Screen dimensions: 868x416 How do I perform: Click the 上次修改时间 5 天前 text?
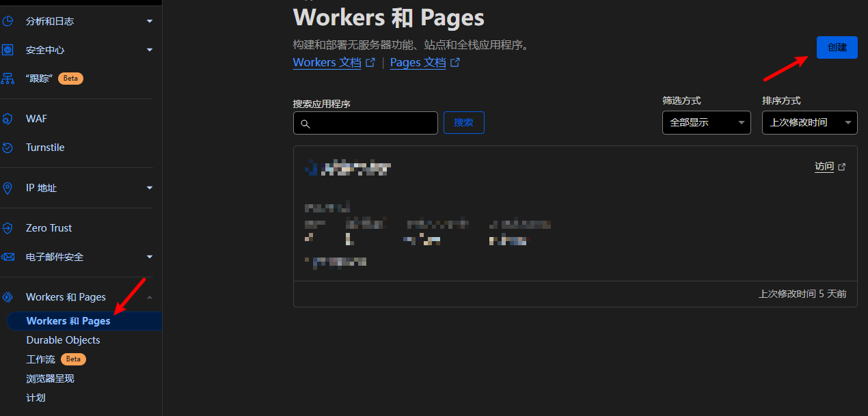[802, 294]
